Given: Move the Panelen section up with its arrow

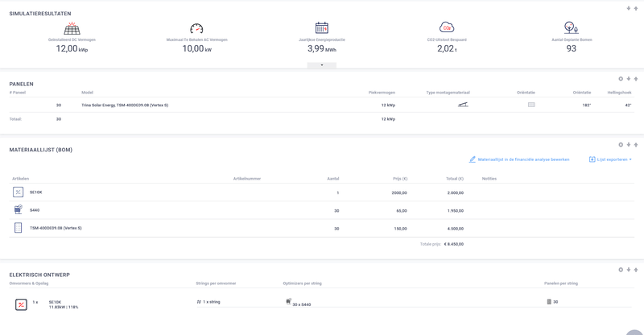Looking at the screenshot, I should pyautogui.click(x=636, y=78).
